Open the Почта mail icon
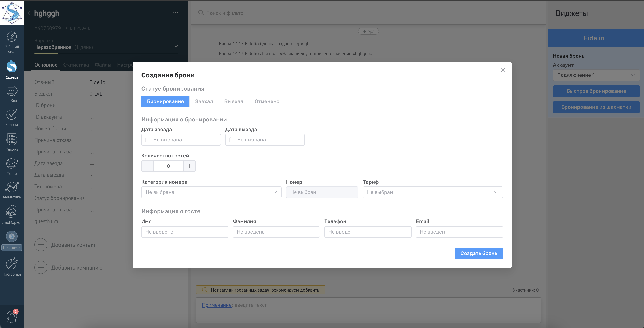This screenshot has height=328, width=644. (12, 164)
